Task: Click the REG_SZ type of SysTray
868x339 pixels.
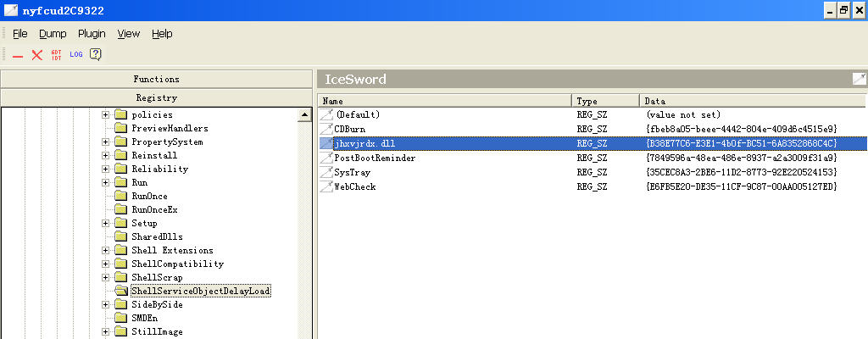Action: click(x=592, y=172)
